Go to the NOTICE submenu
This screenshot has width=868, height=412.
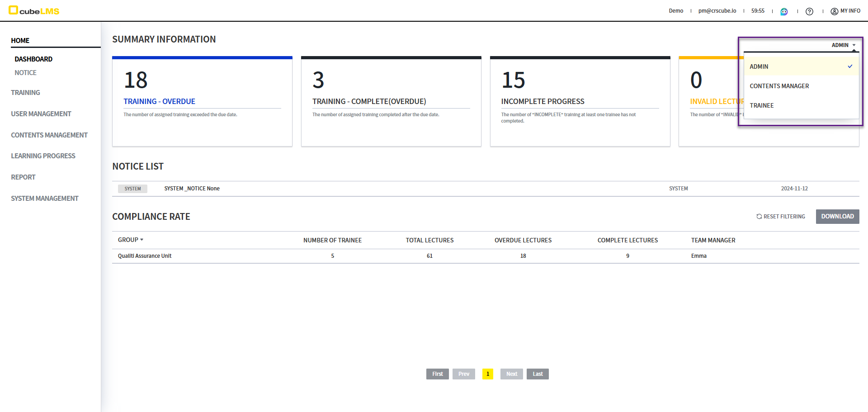pos(25,73)
